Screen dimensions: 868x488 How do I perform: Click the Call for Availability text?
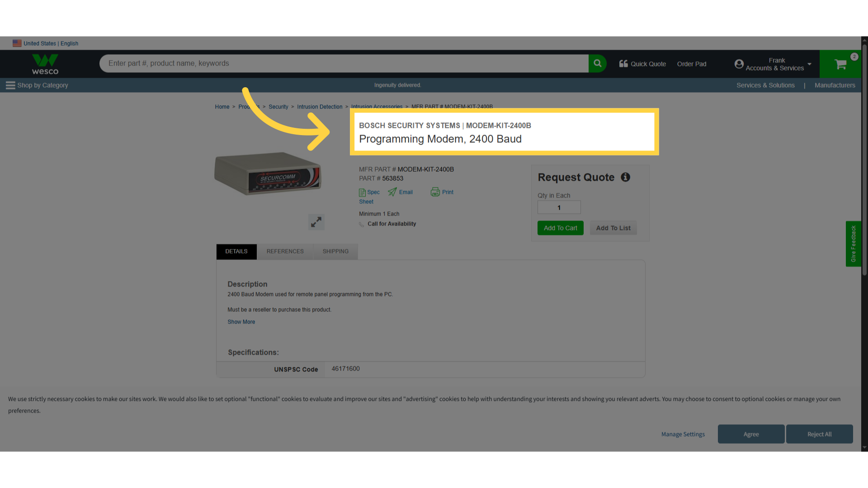coord(392,224)
